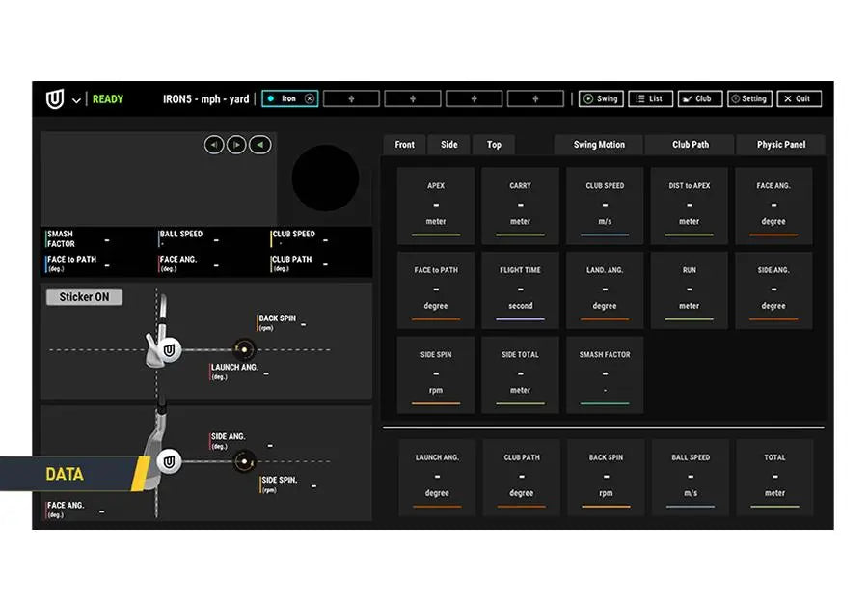This screenshot has width=868, height=608.
Task: Select the Swing Motion button
Action: pos(597,145)
